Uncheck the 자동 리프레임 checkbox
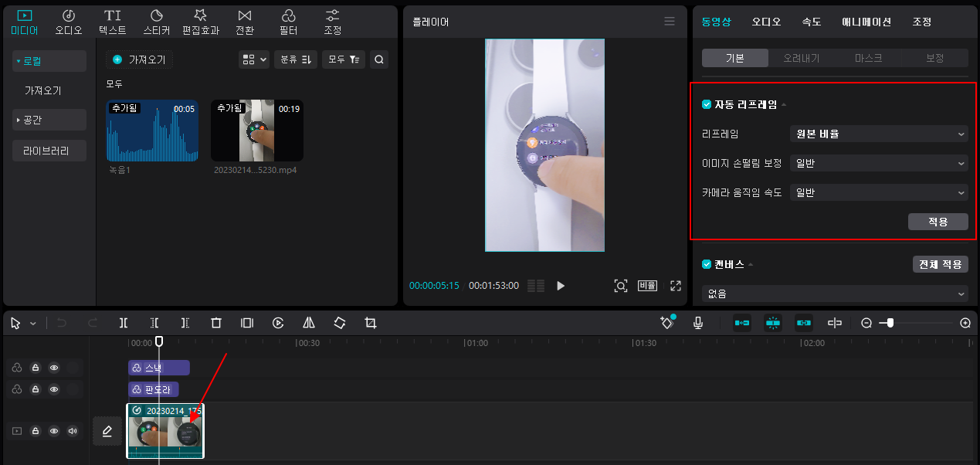The height and width of the screenshot is (465, 980). [x=707, y=104]
